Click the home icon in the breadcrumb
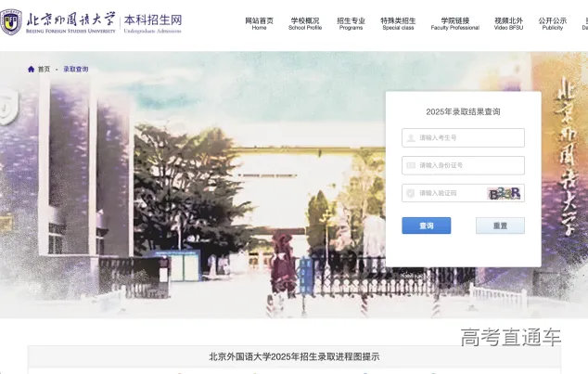 (x=32, y=69)
